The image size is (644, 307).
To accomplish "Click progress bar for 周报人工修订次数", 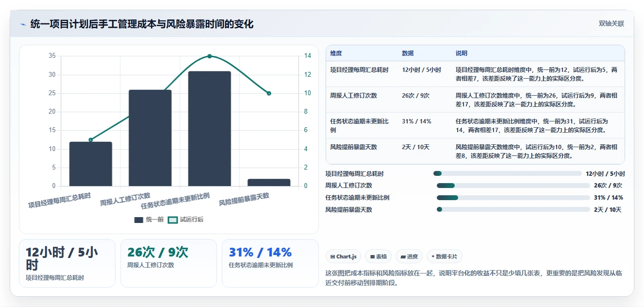I will 513,185.
